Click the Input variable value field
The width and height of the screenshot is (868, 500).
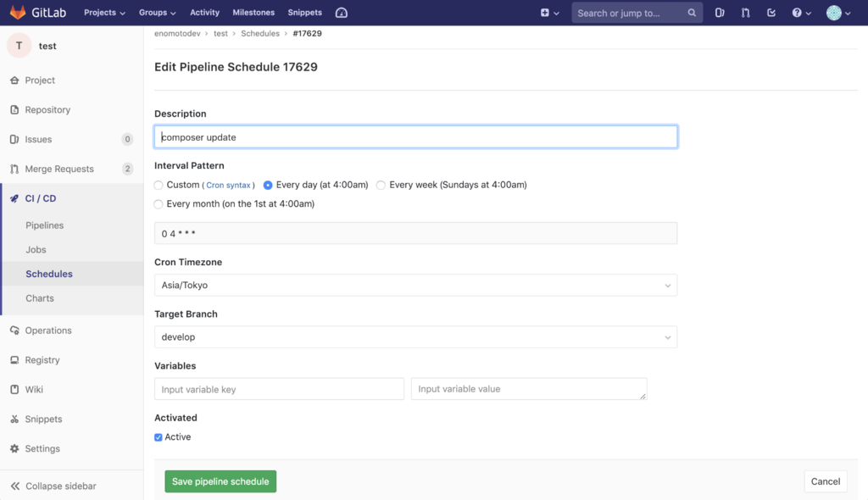coord(529,389)
